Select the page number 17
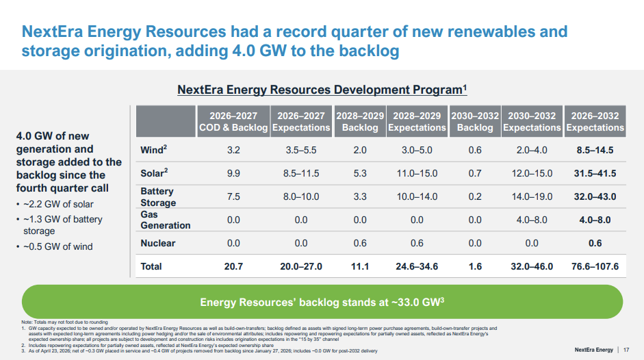The image size is (644, 360). (626, 350)
